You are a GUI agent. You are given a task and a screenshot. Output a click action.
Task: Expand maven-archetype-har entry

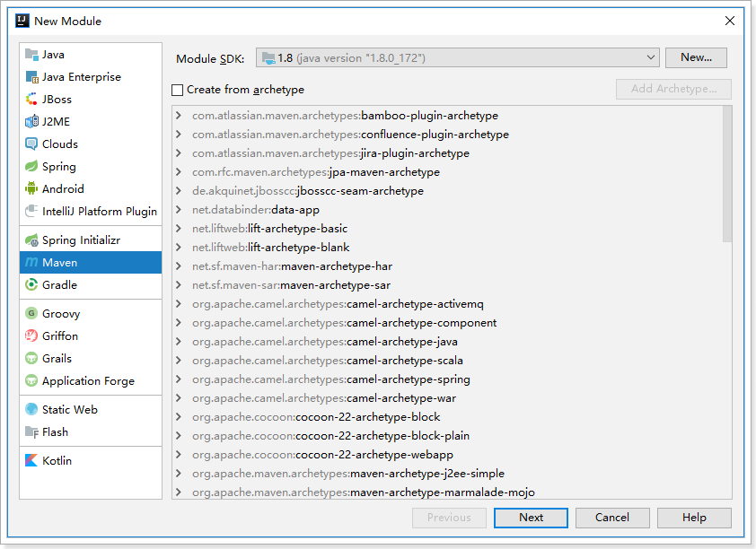click(x=179, y=266)
